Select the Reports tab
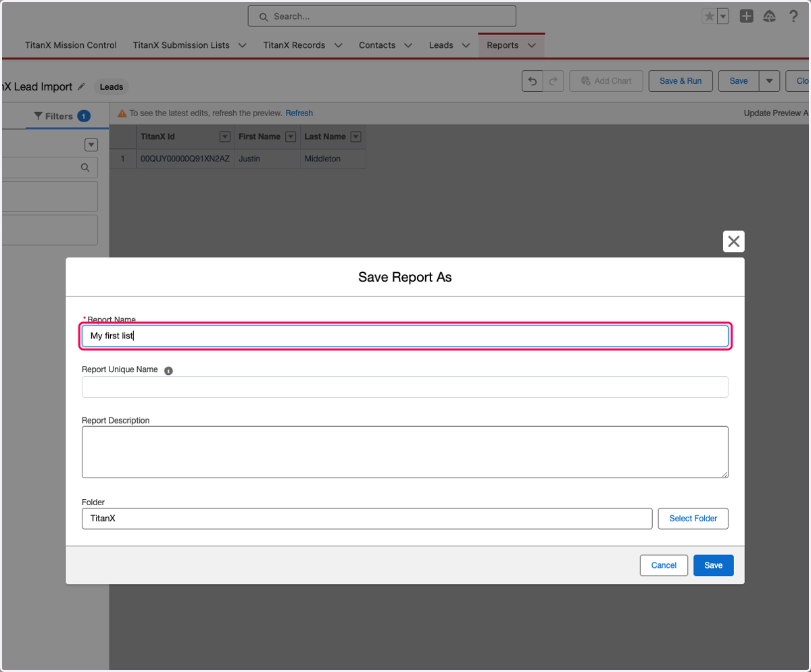Image resolution: width=811 pixels, height=672 pixels. pyautogui.click(x=503, y=45)
